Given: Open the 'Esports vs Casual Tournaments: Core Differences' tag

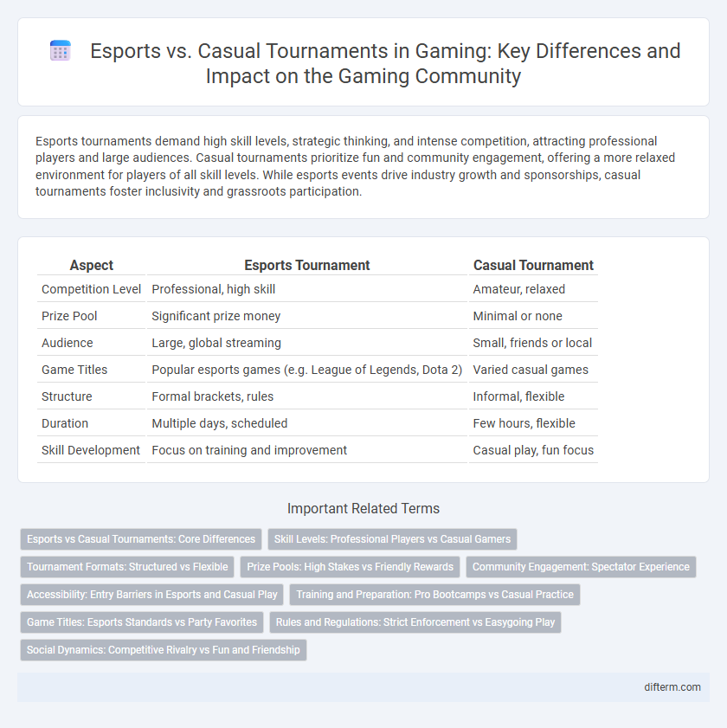Looking at the screenshot, I should click(x=141, y=539).
